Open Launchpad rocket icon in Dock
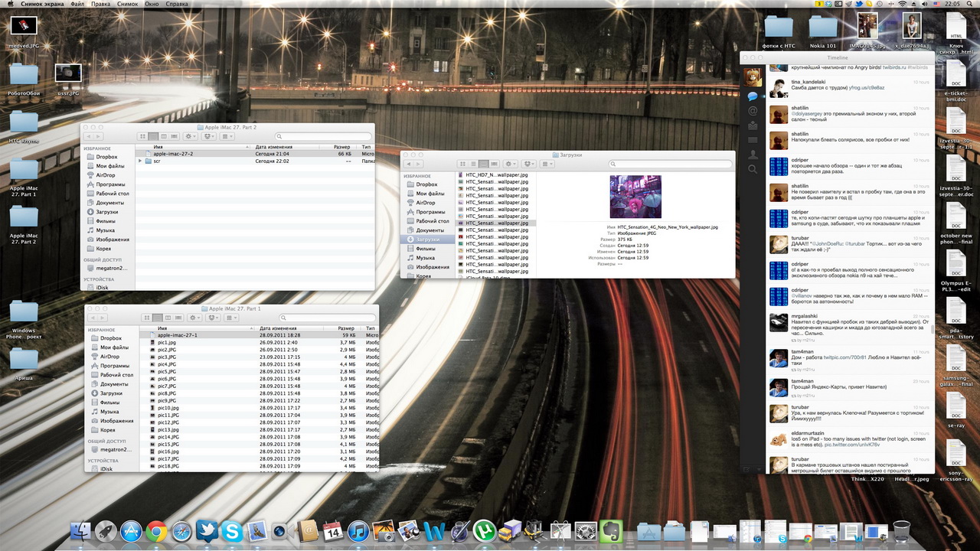Screen dimensions: 980x551 (x=106, y=531)
